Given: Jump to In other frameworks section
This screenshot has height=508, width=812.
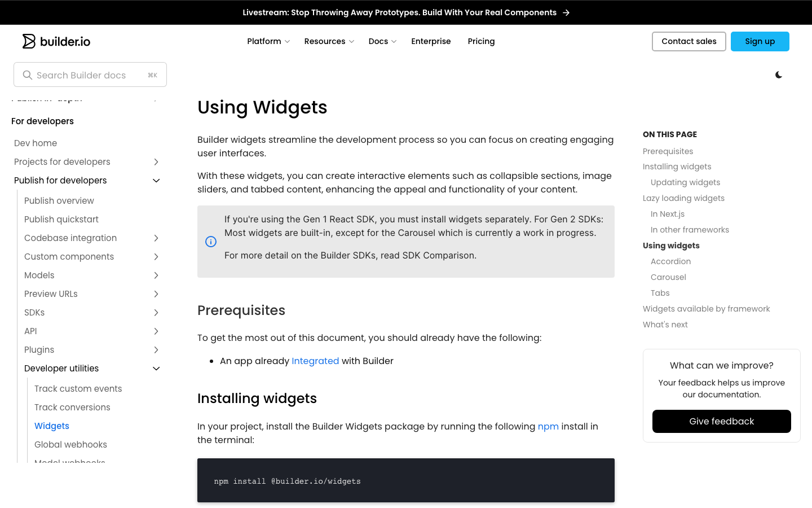Looking at the screenshot, I should (x=690, y=230).
